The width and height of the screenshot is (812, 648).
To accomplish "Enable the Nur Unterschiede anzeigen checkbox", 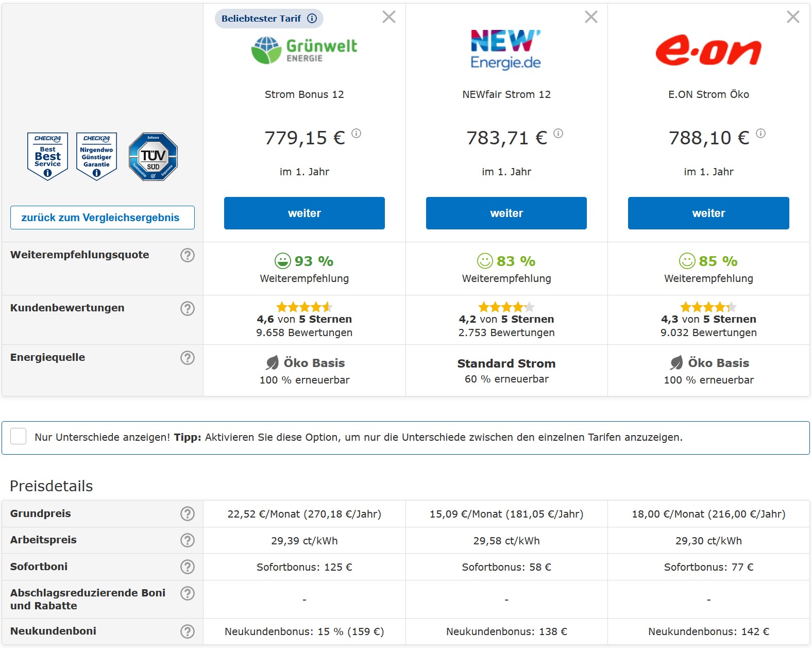I will click(19, 436).
